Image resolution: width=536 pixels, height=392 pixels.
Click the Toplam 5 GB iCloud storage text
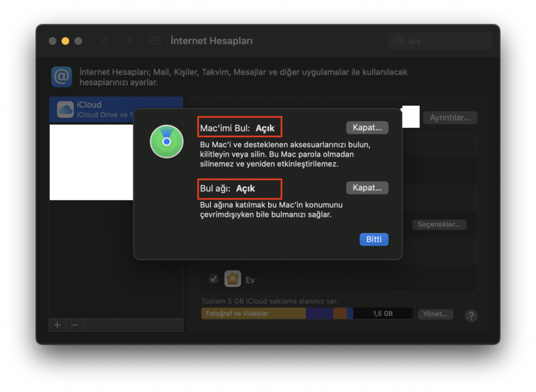270,301
